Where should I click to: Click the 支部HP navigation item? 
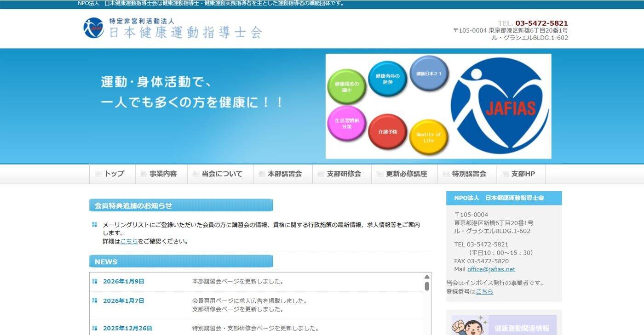pyautogui.click(x=522, y=174)
